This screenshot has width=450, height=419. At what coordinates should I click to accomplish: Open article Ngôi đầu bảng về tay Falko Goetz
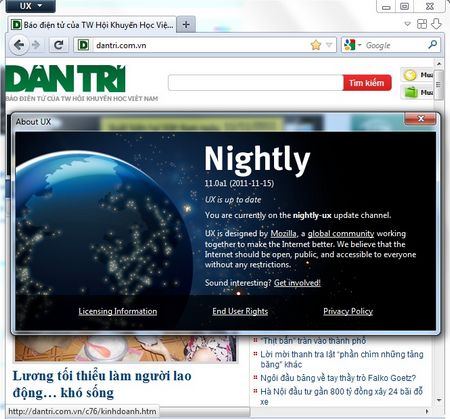click(x=338, y=378)
